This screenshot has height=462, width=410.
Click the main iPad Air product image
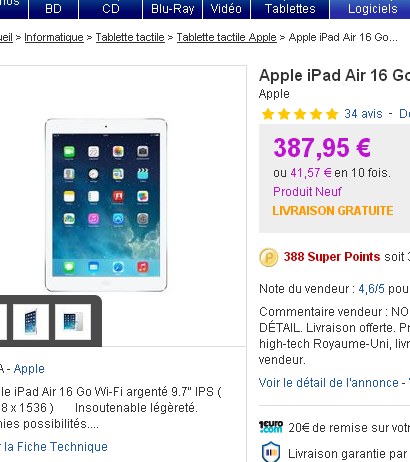click(x=106, y=205)
